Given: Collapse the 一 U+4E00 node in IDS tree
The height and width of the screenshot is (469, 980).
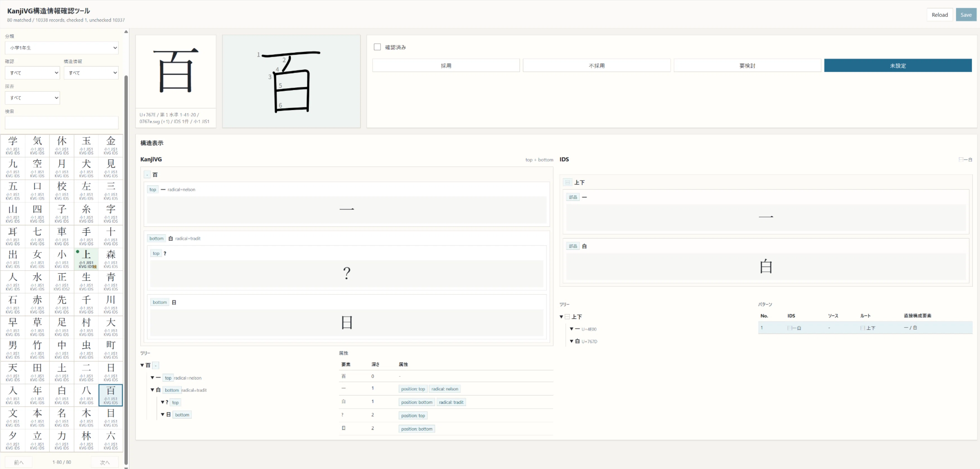Looking at the screenshot, I should pyautogui.click(x=571, y=329).
